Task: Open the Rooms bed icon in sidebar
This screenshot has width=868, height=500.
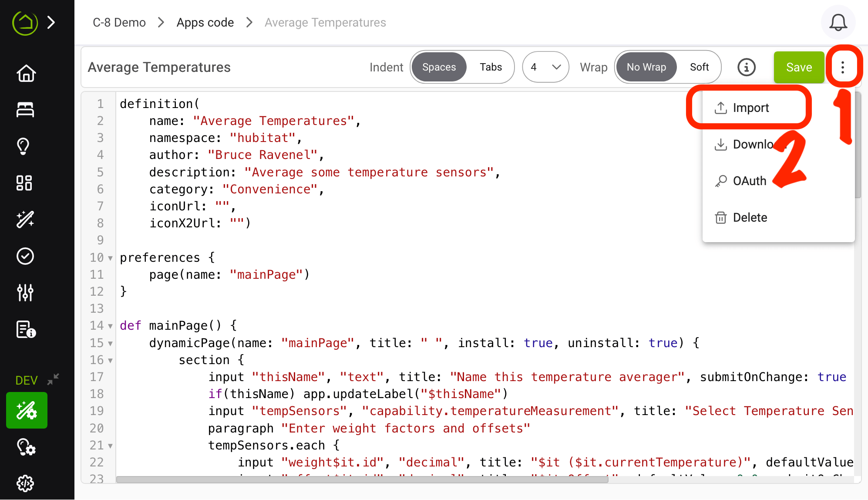Action: pos(25,109)
